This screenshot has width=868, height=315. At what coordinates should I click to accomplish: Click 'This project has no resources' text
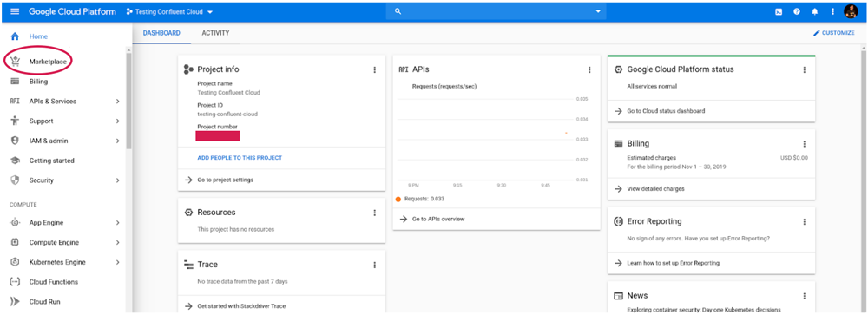pos(236,229)
